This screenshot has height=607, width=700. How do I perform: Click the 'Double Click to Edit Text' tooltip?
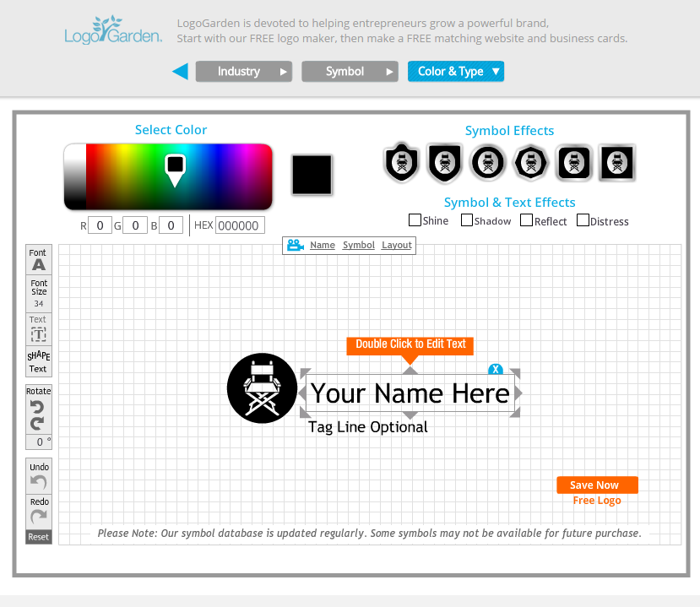(410, 344)
